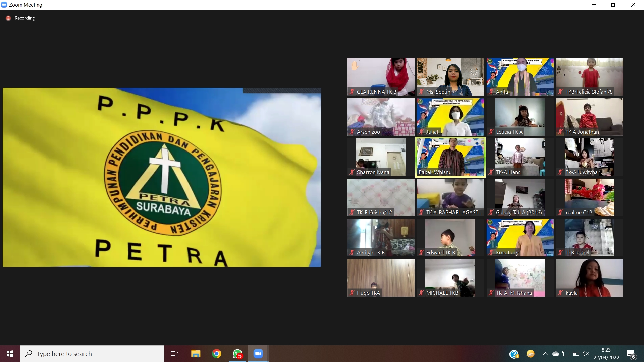644x362 pixels.
Task: Select Arsen zoo video tile
Action: pyautogui.click(x=381, y=117)
